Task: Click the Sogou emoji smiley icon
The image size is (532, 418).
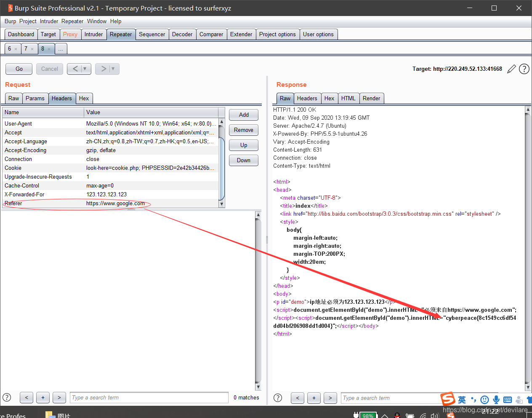Action: [x=484, y=400]
